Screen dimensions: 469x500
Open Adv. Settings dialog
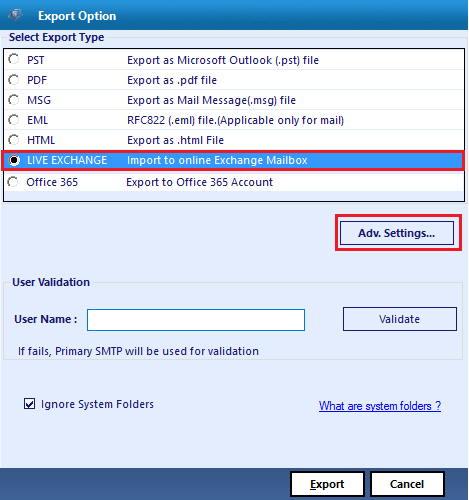click(x=397, y=233)
